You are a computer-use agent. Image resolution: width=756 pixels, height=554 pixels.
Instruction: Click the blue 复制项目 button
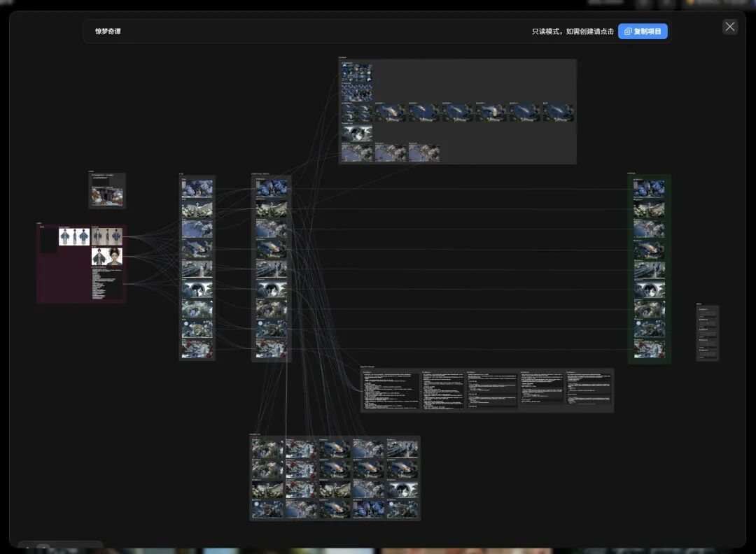[x=643, y=31]
